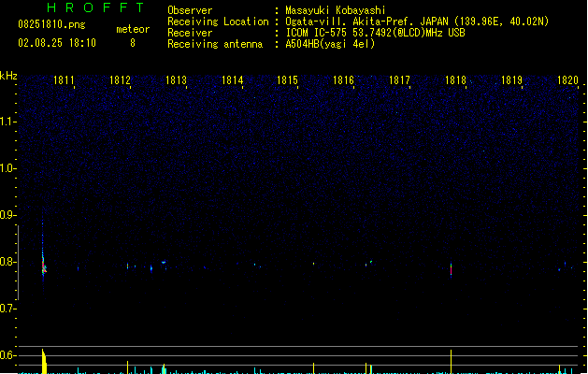
Task: Click the 1812 time marker
Action: point(120,80)
